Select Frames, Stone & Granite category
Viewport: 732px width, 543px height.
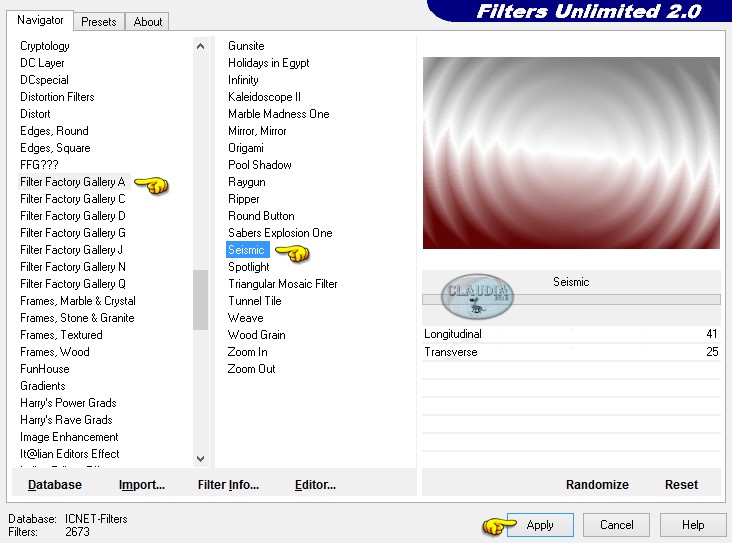[x=77, y=318]
